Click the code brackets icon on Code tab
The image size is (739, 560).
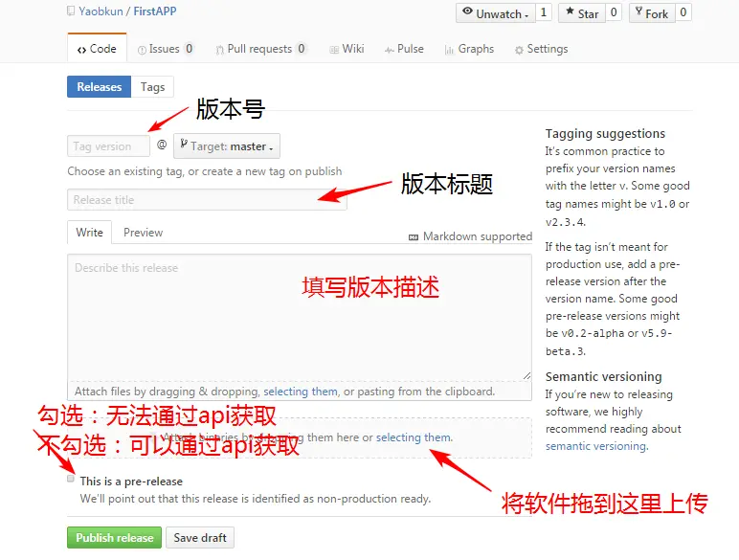point(81,50)
